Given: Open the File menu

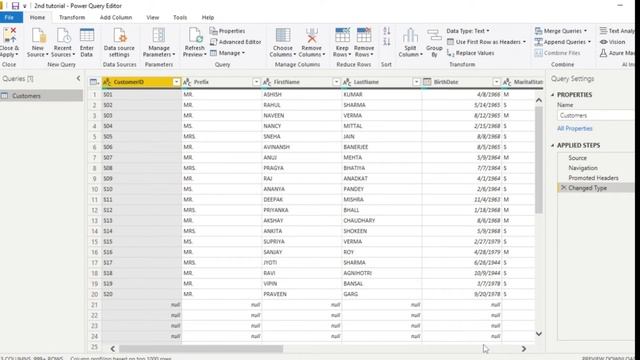Looking at the screenshot, I should 9,18.
